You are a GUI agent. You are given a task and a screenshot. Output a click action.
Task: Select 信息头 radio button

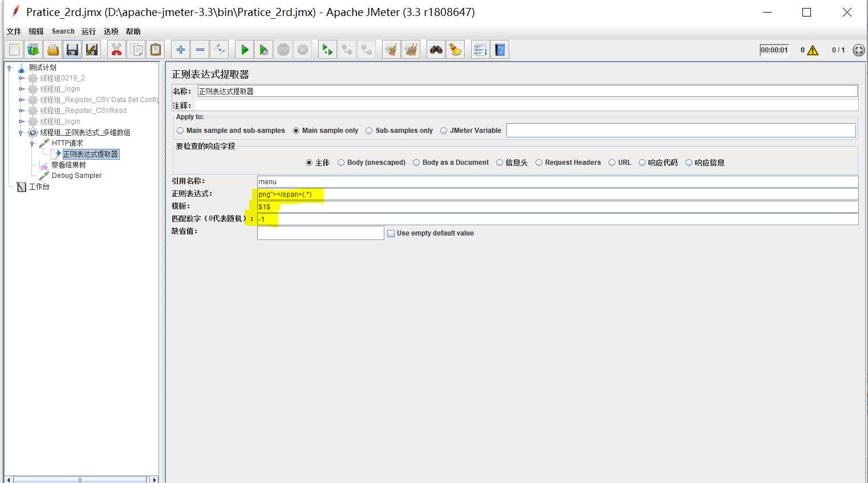[500, 163]
